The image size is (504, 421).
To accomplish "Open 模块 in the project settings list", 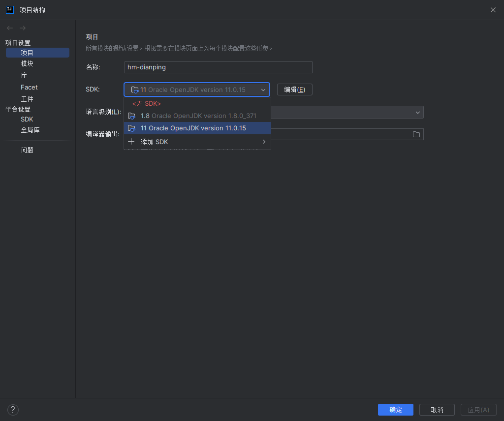I will (x=27, y=63).
